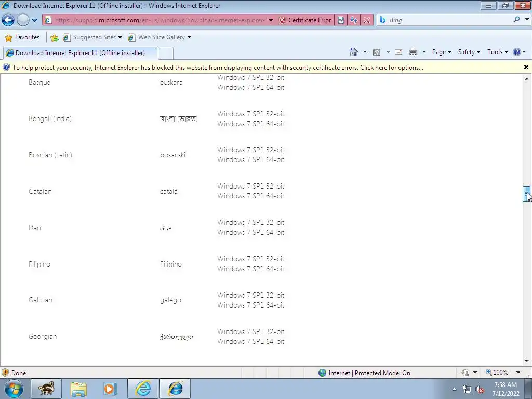
Task: Open the recent pages dropdown arrow
Action: coord(34,20)
